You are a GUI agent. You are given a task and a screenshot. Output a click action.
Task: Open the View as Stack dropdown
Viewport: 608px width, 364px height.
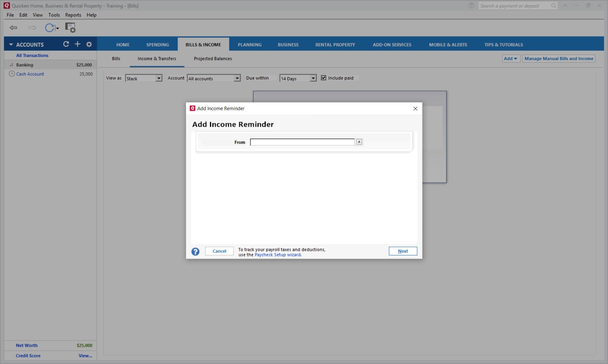159,78
